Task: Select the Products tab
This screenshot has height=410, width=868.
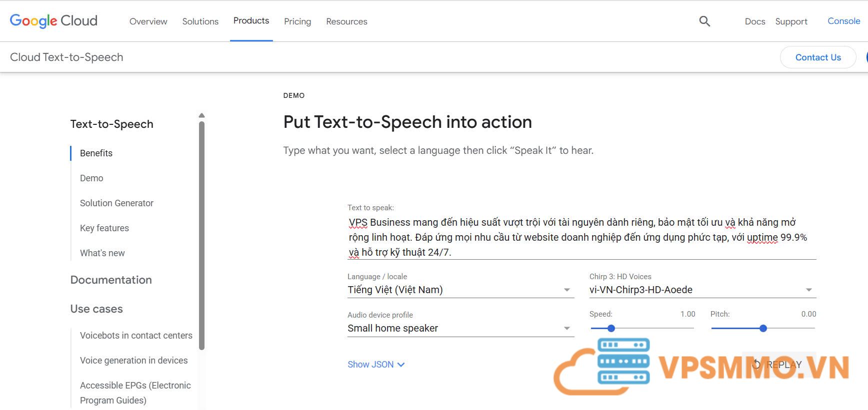Action: click(251, 20)
